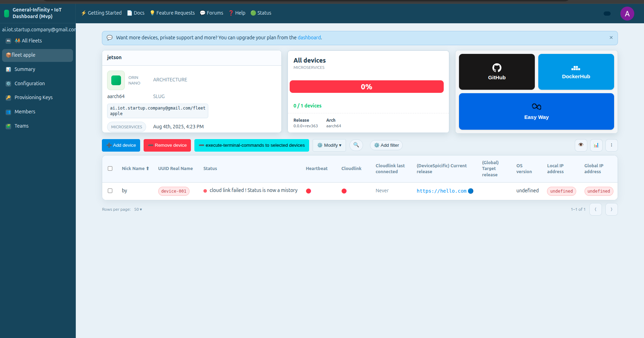Screen dimensions: 644x338
Task: Open Feature Requests in top navigation
Action: [x=172, y=13]
